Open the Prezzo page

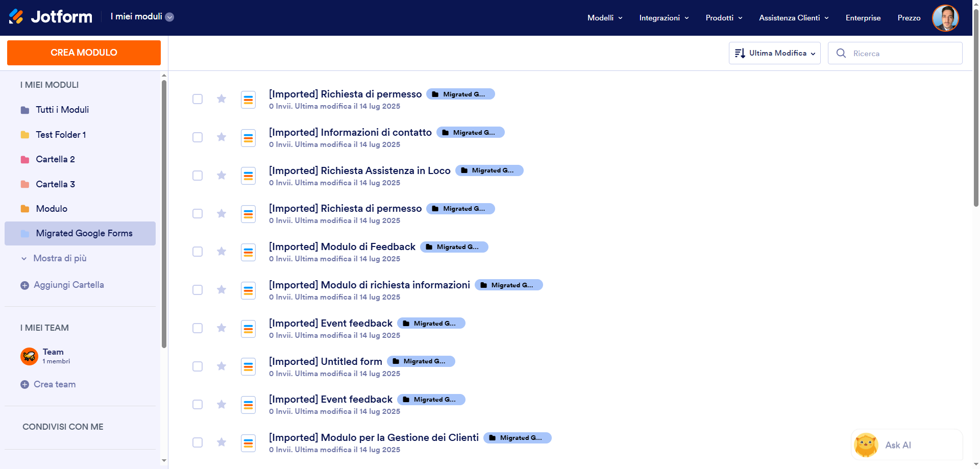[909, 18]
